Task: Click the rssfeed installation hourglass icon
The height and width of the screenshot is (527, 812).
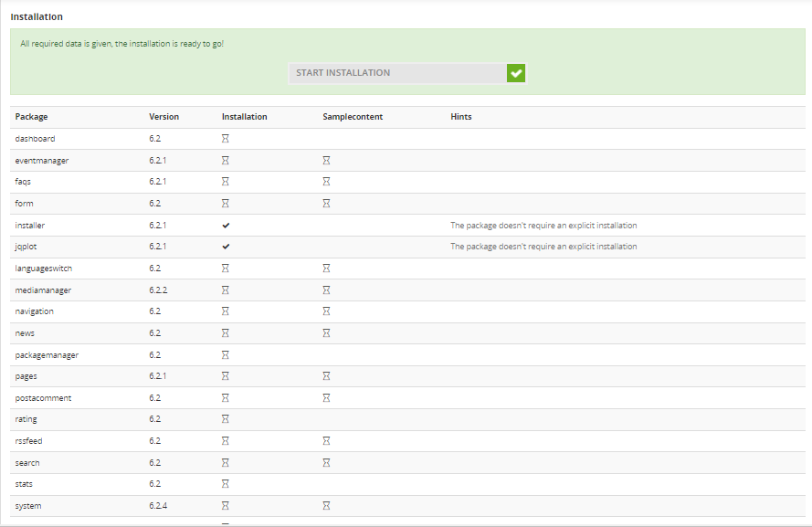Action: [226, 441]
